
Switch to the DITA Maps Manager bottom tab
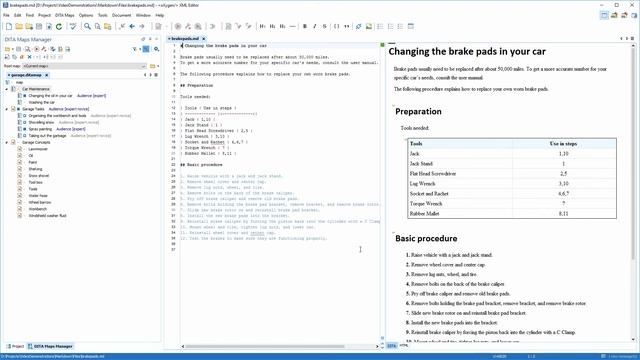pos(51,347)
